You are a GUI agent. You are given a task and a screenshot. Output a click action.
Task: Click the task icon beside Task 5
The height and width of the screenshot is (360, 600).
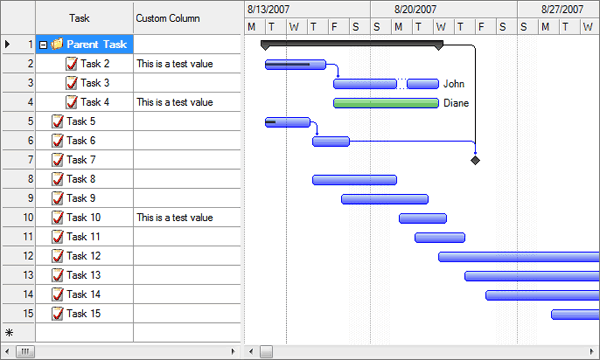57,121
